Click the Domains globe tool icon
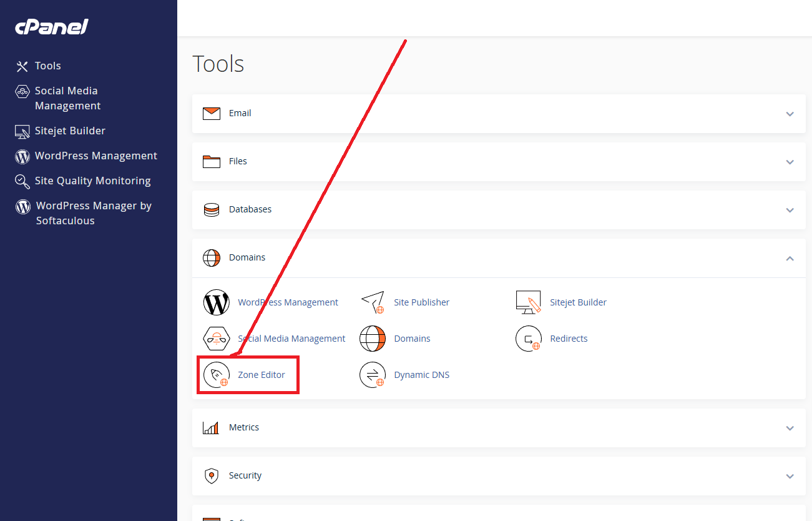 373,339
